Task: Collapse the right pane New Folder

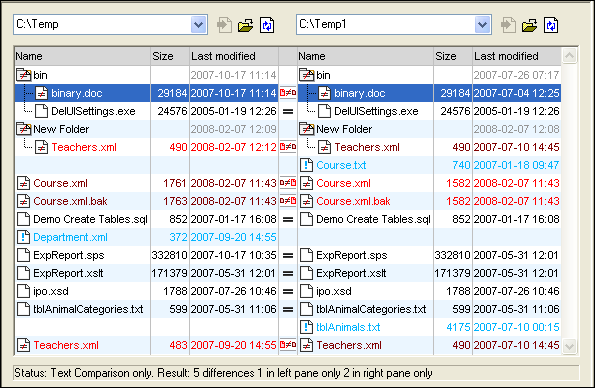Action: click(307, 129)
